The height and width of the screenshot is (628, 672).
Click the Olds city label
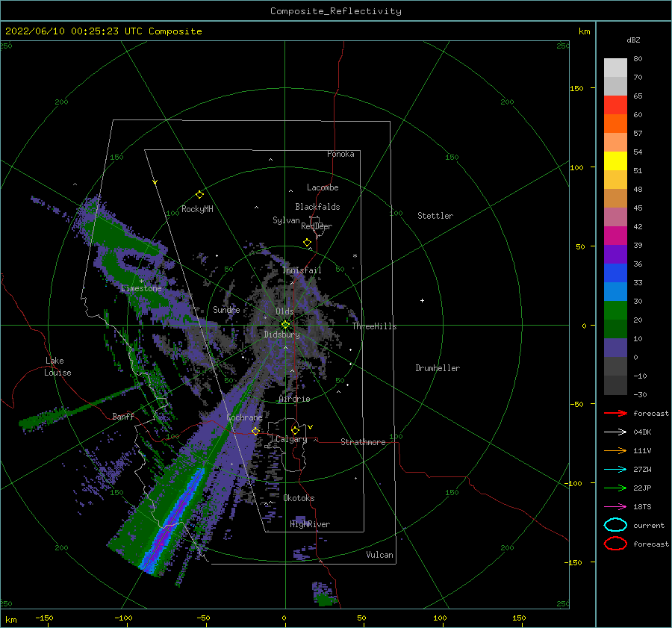284,311
